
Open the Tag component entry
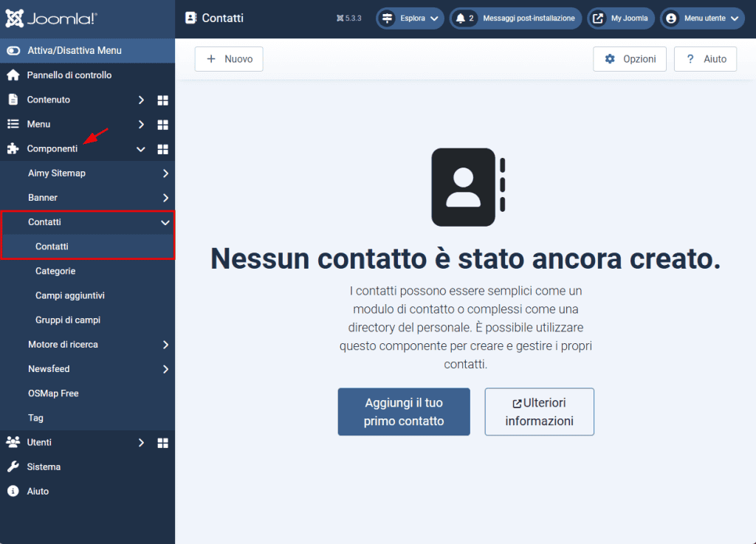click(x=35, y=418)
